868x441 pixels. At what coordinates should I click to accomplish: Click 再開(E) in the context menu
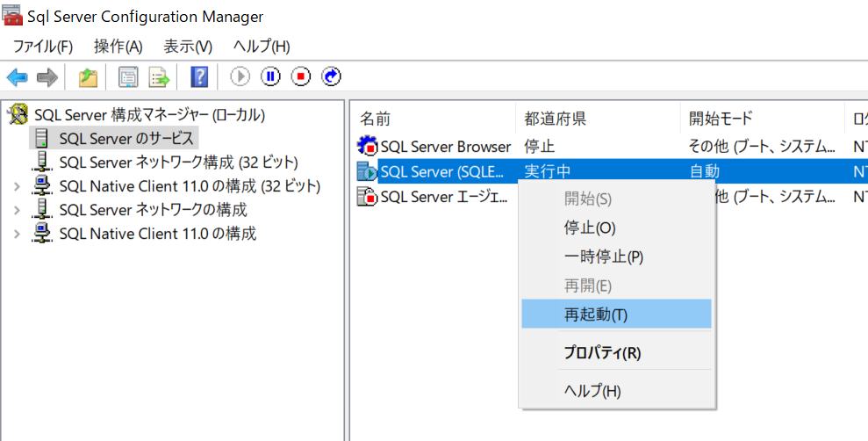pos(617,286)
